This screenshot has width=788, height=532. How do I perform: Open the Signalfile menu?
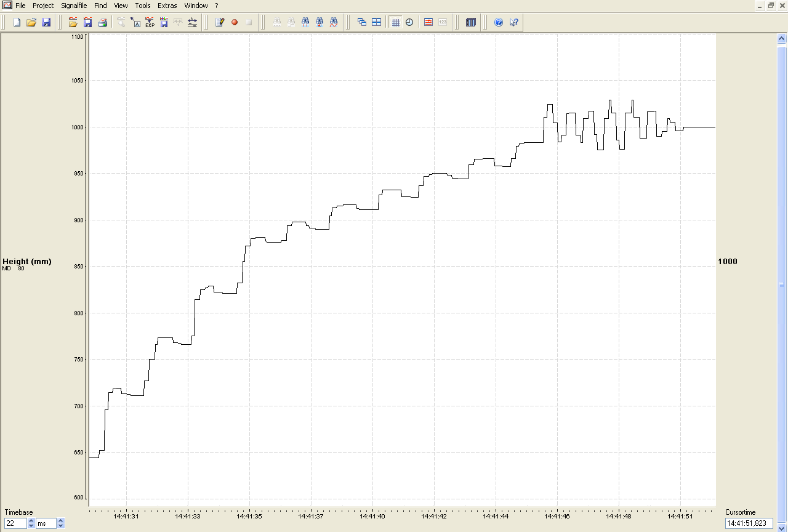74,6
